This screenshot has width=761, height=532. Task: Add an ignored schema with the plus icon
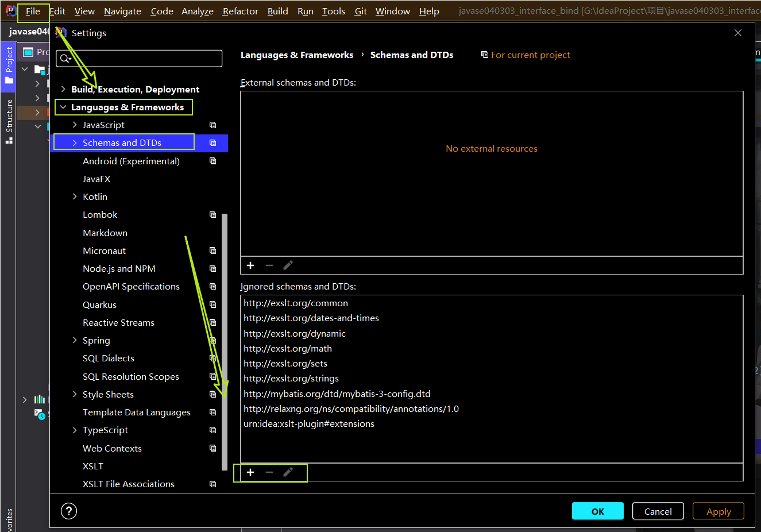click(x=250, y=472)
